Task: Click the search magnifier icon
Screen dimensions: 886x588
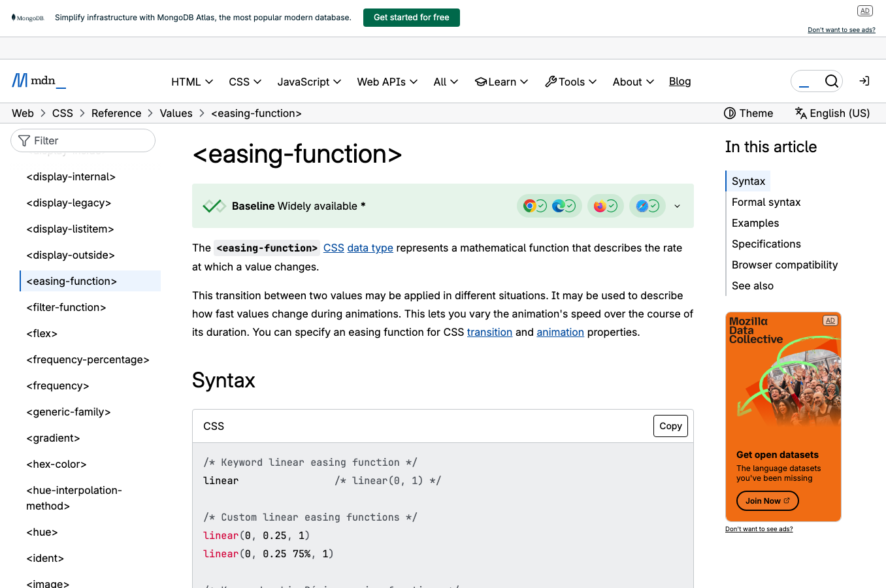Action: [831, 81]
